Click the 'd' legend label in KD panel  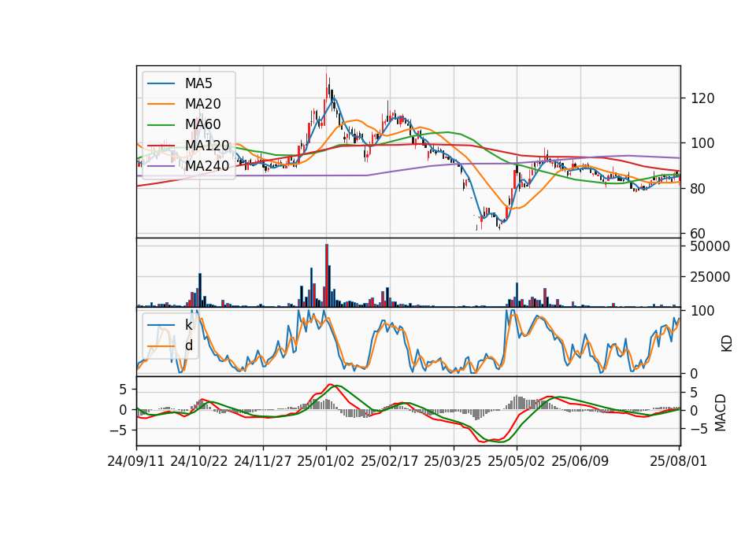tap(188, 345)
